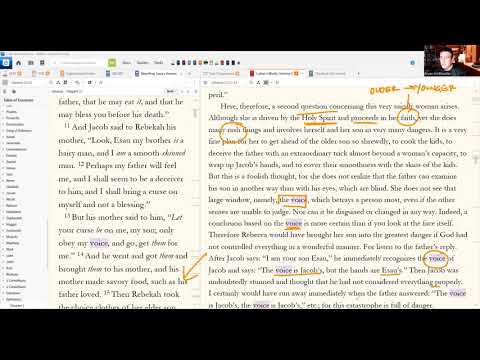480x360 pixels.
Task: Click the main command search box
Action: click(x=78, y=63)
